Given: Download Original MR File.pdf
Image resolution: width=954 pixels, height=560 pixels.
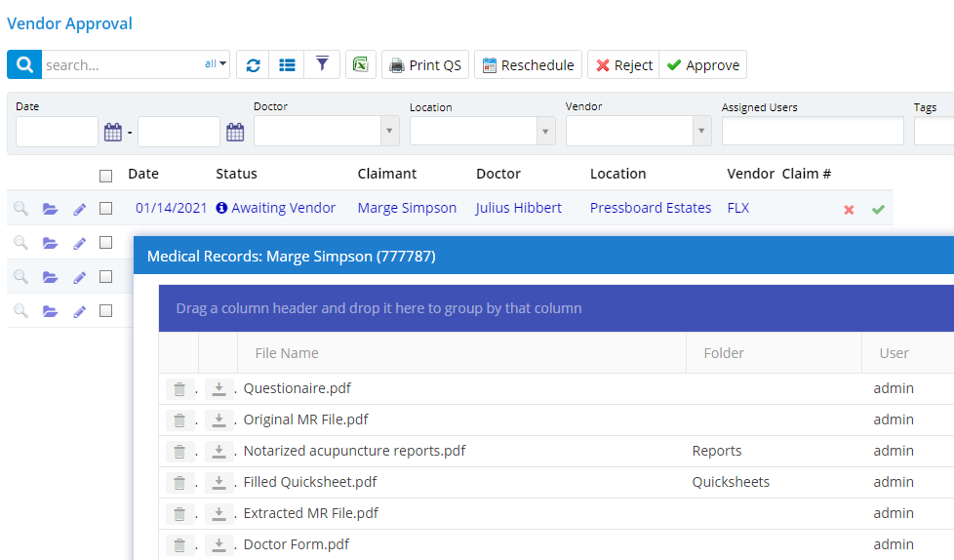Looking at the screenshot, I should point(219,420).
